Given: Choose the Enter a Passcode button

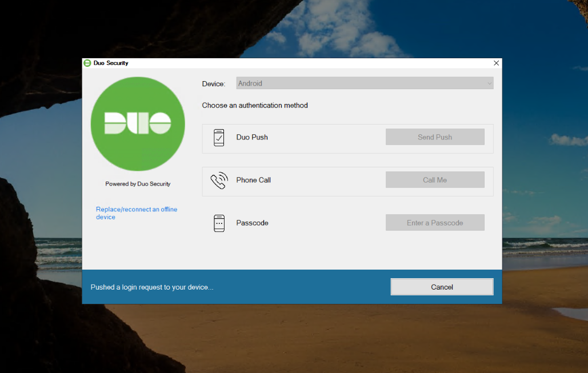Looking at the screenshot, I should tap(435, 223).
